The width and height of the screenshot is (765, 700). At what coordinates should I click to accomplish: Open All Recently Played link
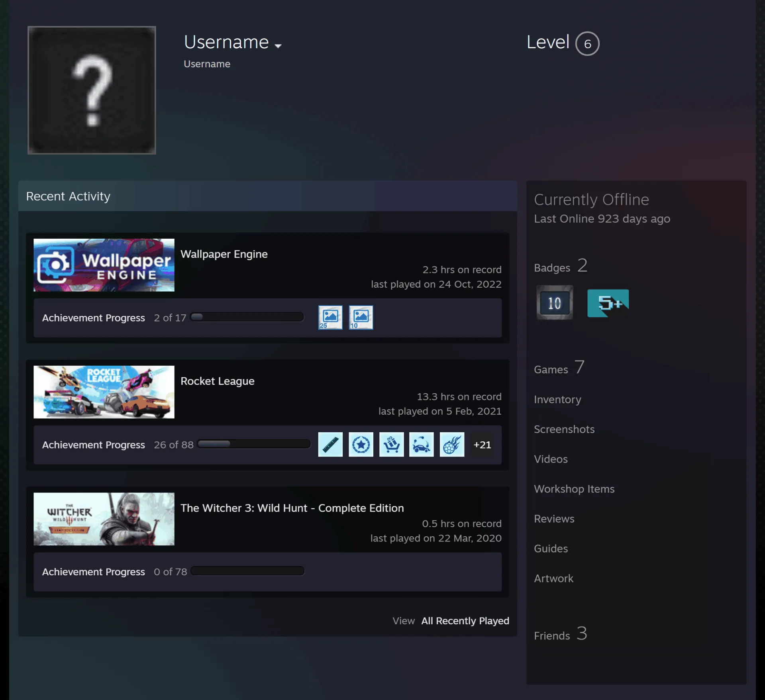[x=465, y=621]
